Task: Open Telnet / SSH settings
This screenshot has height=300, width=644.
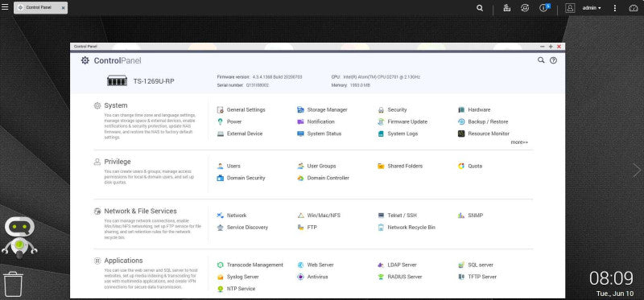Action: [x=397, y=216]
